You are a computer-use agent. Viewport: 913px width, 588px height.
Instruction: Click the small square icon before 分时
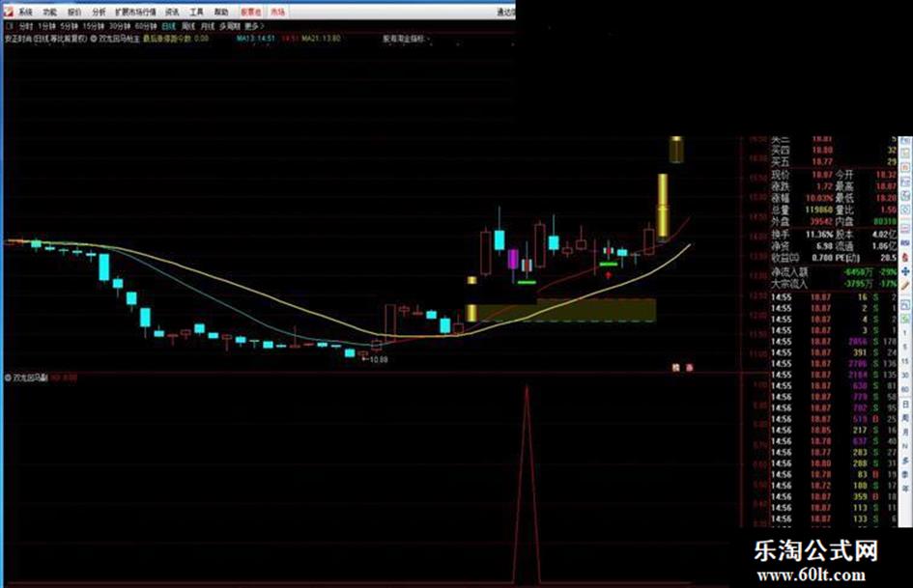click(9, 26)
